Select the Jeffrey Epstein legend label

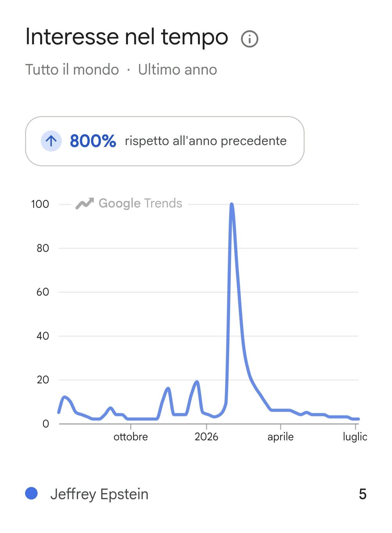pyautogui.click(x=99, y=494)
